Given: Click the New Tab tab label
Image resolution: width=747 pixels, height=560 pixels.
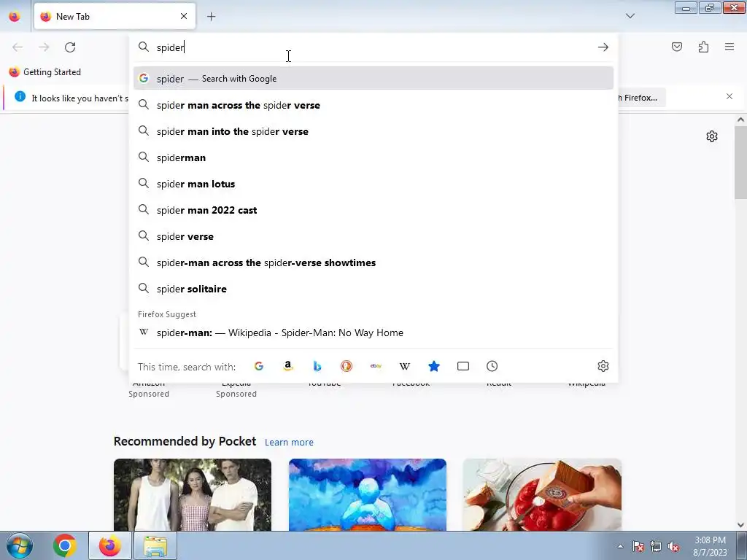Looking at the screenshot, I should point(73,17).
